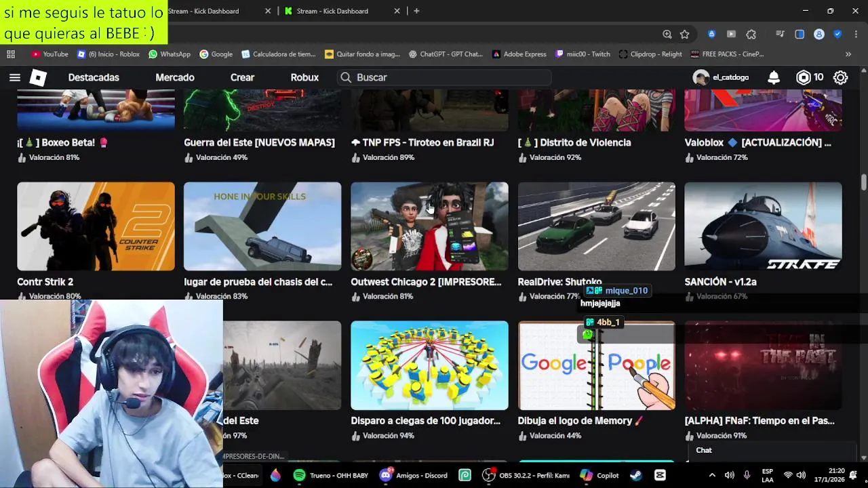
Task: Open the RealDrive: Shutoko game thumbnail
Action: click(596, 226)
